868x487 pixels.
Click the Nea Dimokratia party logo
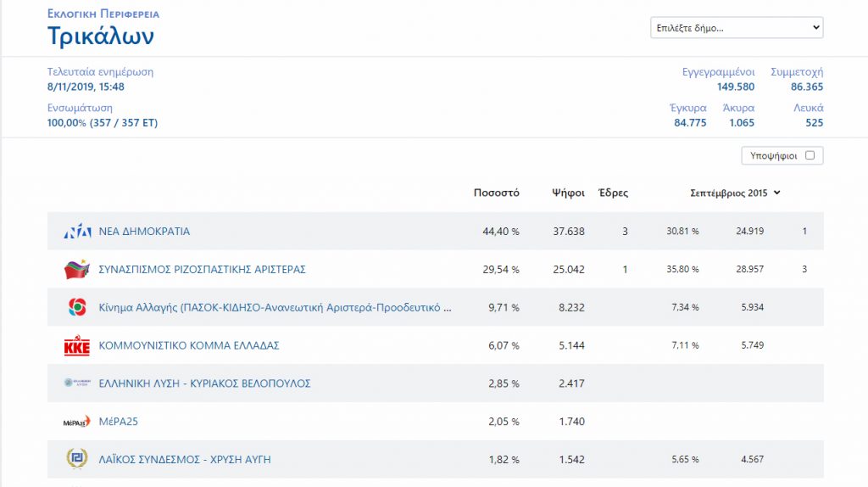77,232
